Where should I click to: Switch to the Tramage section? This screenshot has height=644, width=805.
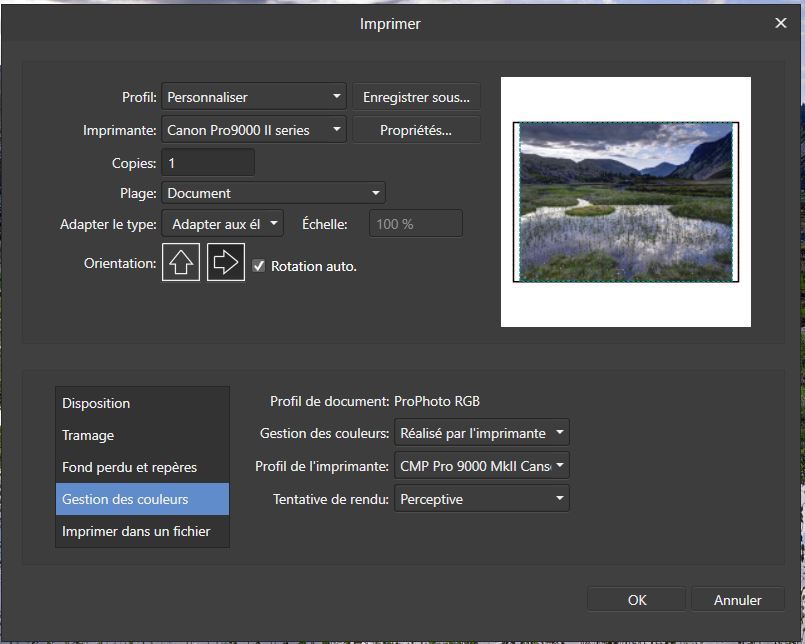(x=142, y=435)
